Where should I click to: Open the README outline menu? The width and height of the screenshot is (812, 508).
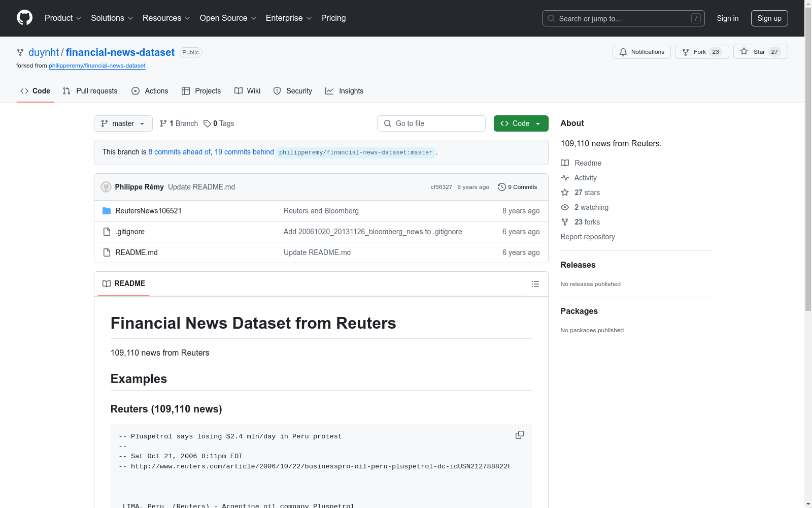pyautogui.click(x=535, y=284)
